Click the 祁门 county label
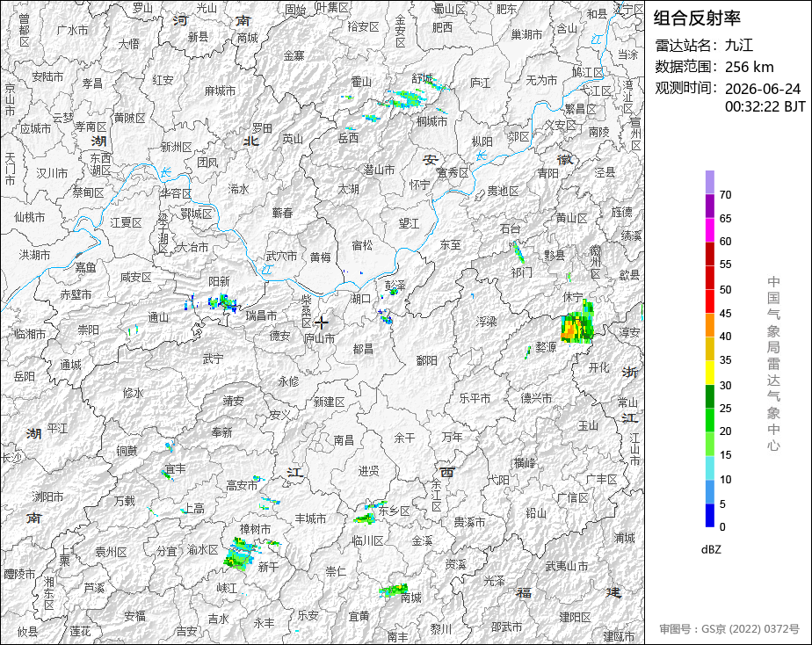Screen dimensions: 812x645 point(521,272)
